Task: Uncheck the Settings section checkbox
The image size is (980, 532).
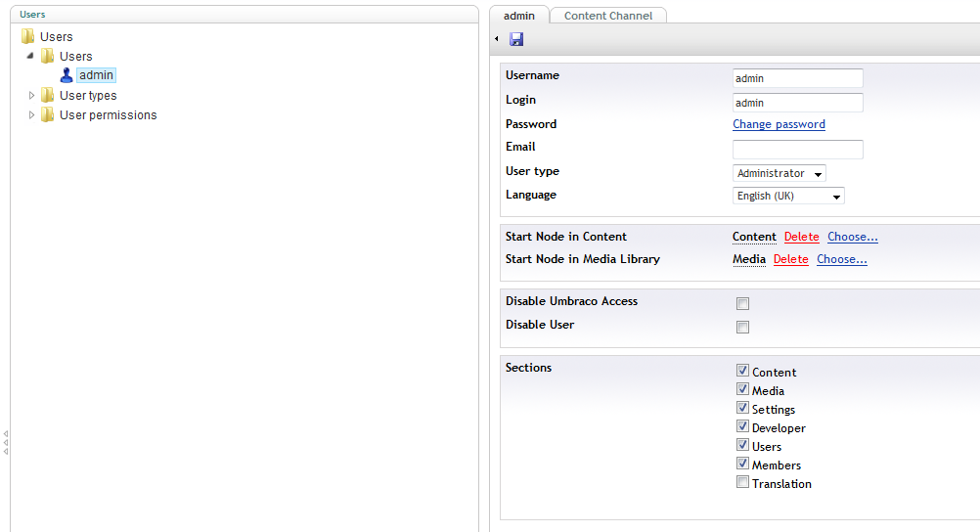Action: (x=742, y=408)
